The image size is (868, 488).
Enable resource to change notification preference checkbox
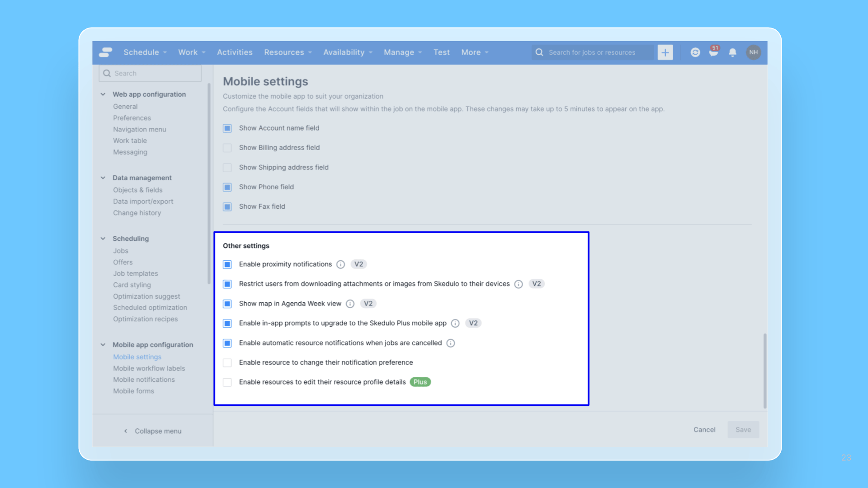pyautogui.click(x=227, y=363)
